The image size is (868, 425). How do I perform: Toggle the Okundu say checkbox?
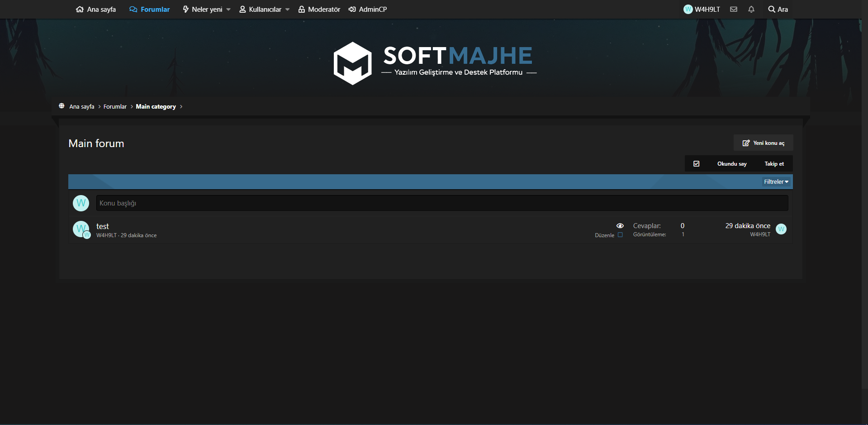[x=697, y=163]
